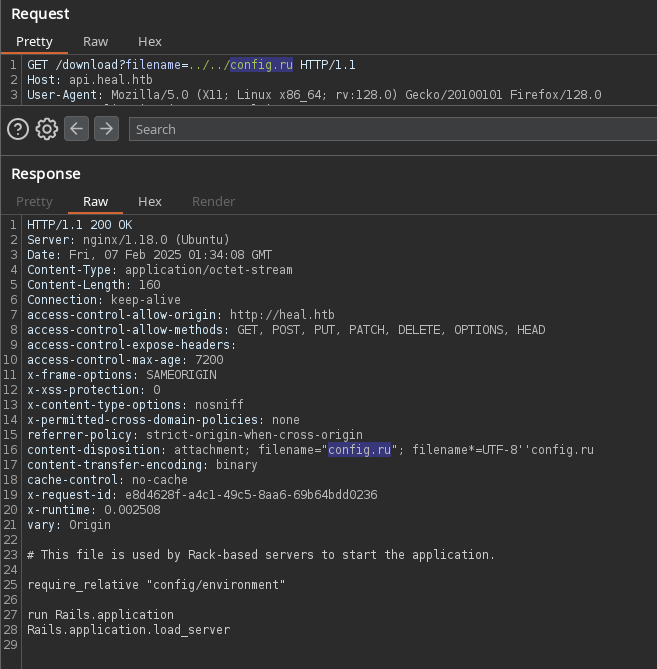Click content-transfer-encoding: binary header
Image resolution: width=657 pixels, height=669 pixels.
click(x=142, y=465)
